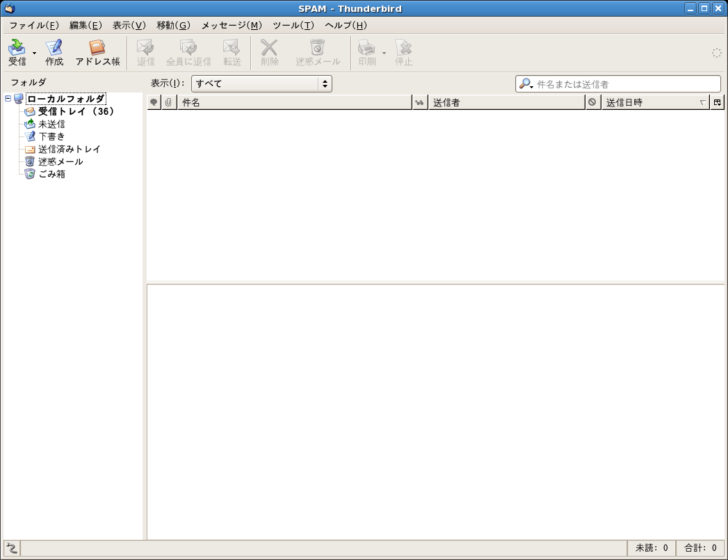Screen dimensions: 728x560
Task: Click the 全員に返信 (Reply All) button
Action: click(x=188, y=52)
